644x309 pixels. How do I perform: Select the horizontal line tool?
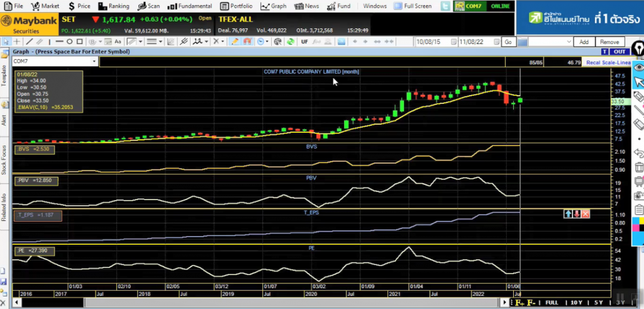(x=59, y=42)
